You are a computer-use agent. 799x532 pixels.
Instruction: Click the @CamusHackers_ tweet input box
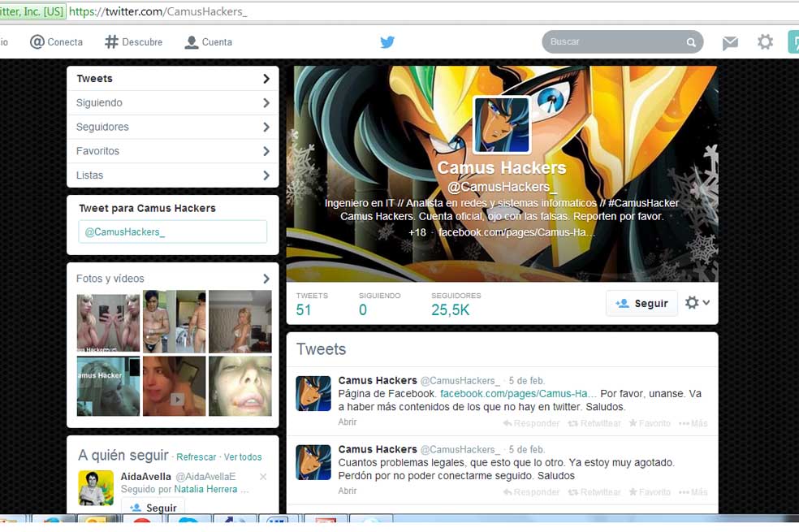(172, 231)
